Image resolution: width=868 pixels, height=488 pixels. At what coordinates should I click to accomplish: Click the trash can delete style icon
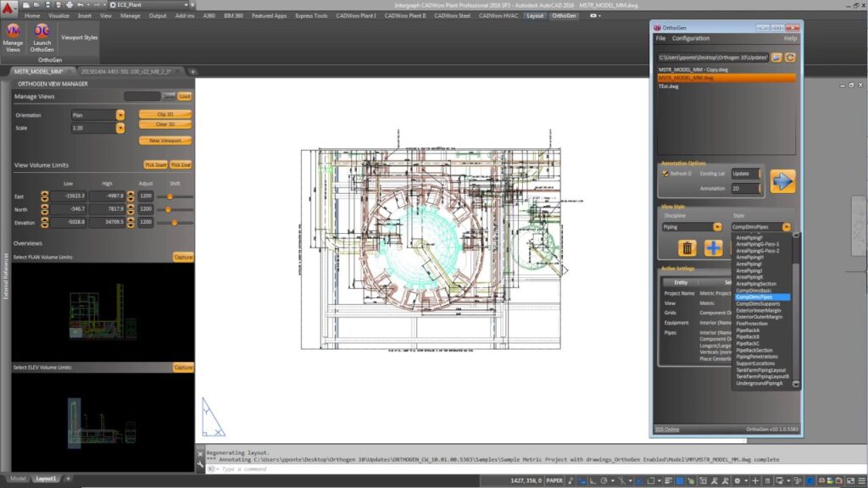(687, 248)
